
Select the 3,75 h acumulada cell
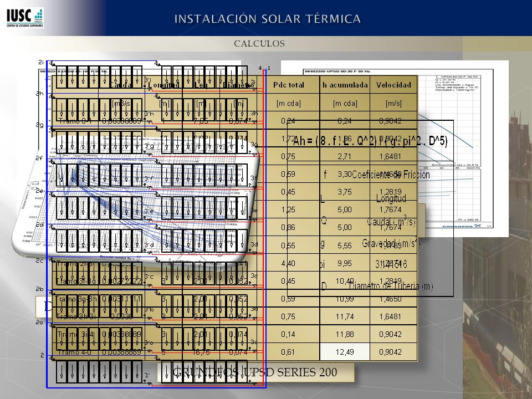click(345, 192)
